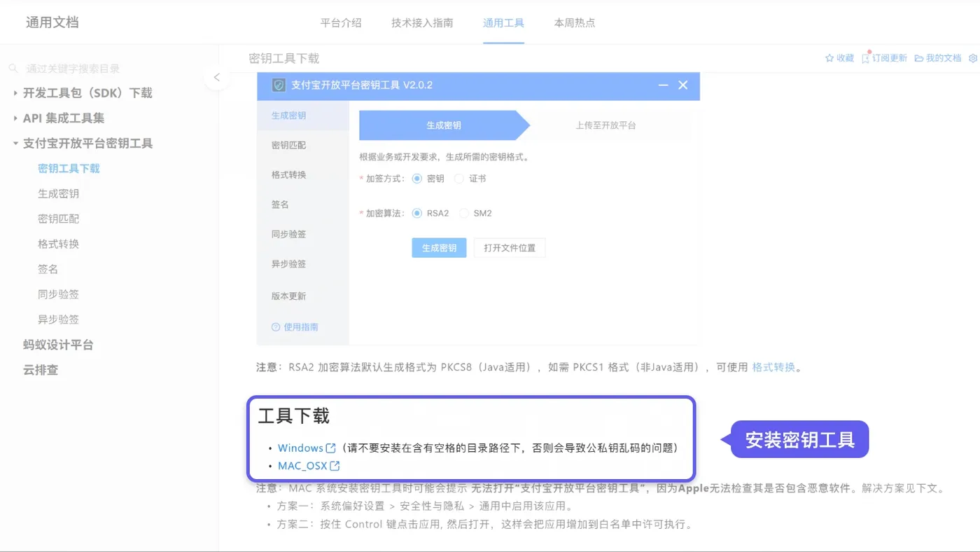
Task: Minimize the 密钥工具 V2.0.2 window
Action: [664, 85]
